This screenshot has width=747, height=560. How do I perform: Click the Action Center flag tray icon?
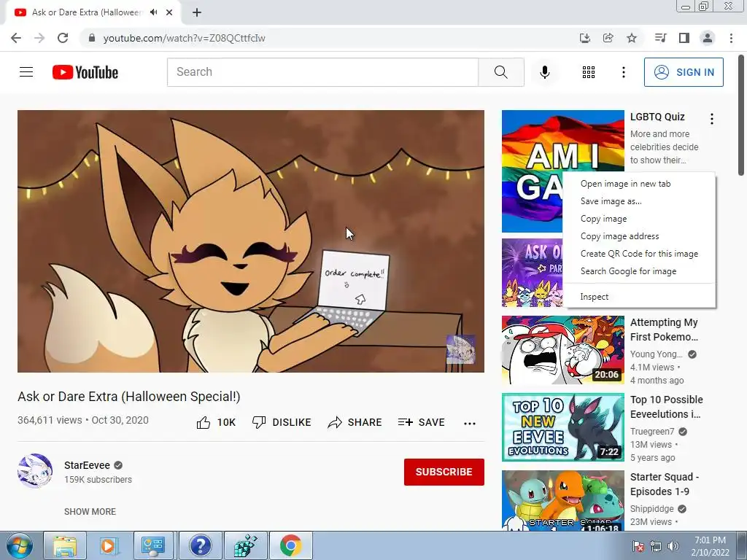(x=638, y=546)
